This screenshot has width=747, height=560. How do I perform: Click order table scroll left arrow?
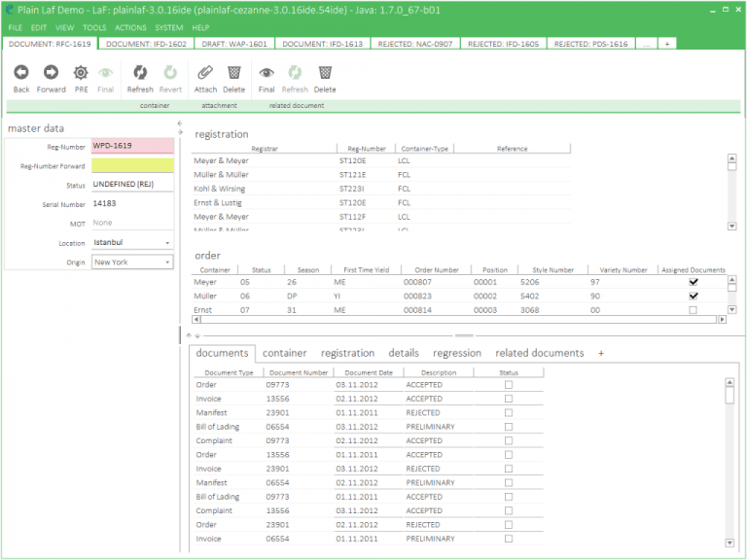pos(196,320)
